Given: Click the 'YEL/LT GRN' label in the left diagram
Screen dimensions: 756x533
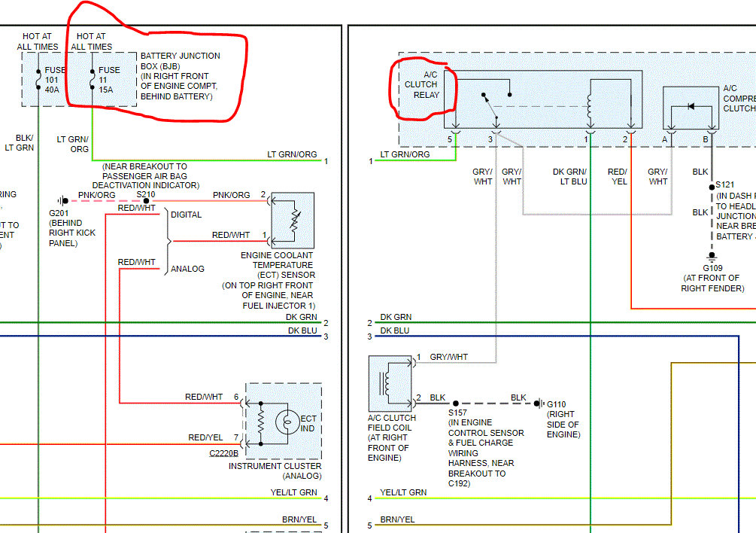Looking at the screenshot, I should click(x=293, y=492).
